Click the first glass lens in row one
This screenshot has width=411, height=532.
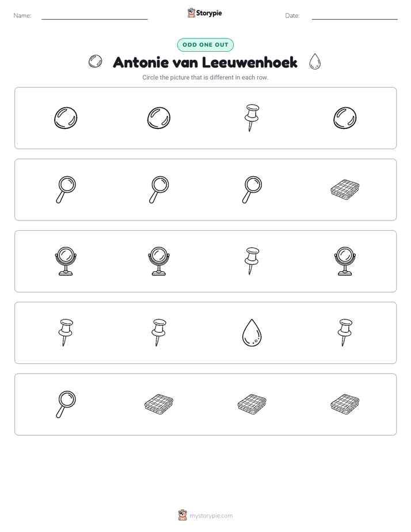click(66, 118)
